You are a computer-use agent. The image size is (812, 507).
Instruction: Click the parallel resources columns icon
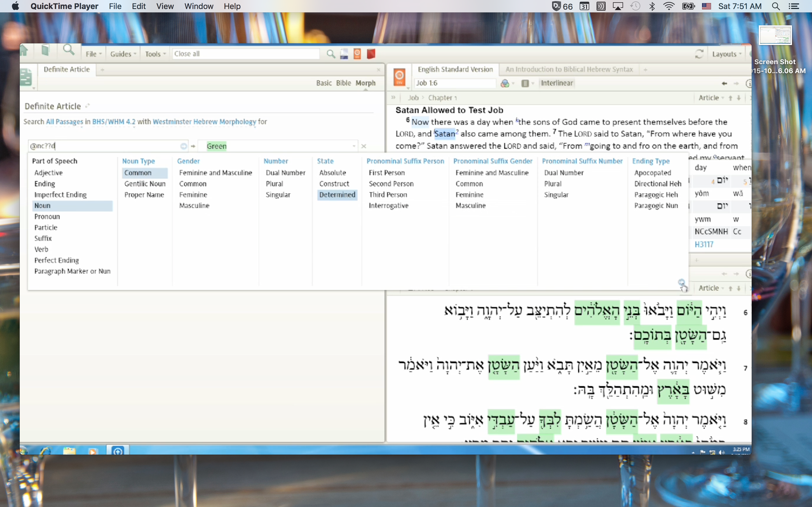525,83
